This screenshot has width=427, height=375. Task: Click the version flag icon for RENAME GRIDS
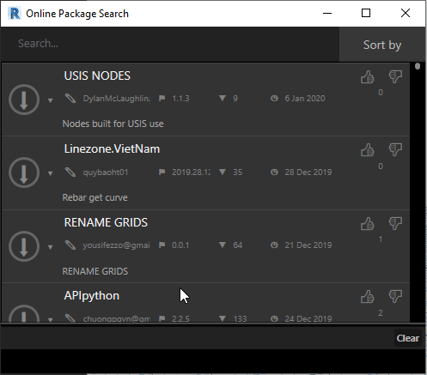click(x=162, y=245)
